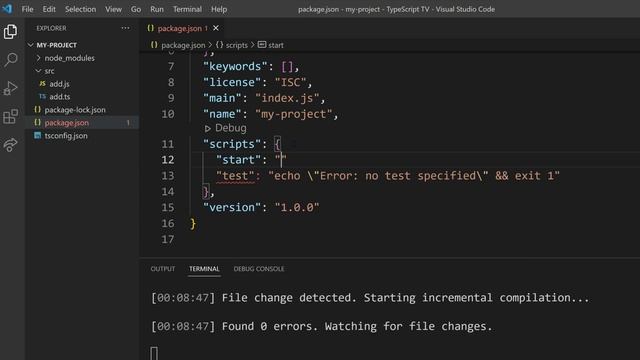The image size is (640, 360).
Task: Place cursor on the "ISC" license value
Action: coord(291,82)
